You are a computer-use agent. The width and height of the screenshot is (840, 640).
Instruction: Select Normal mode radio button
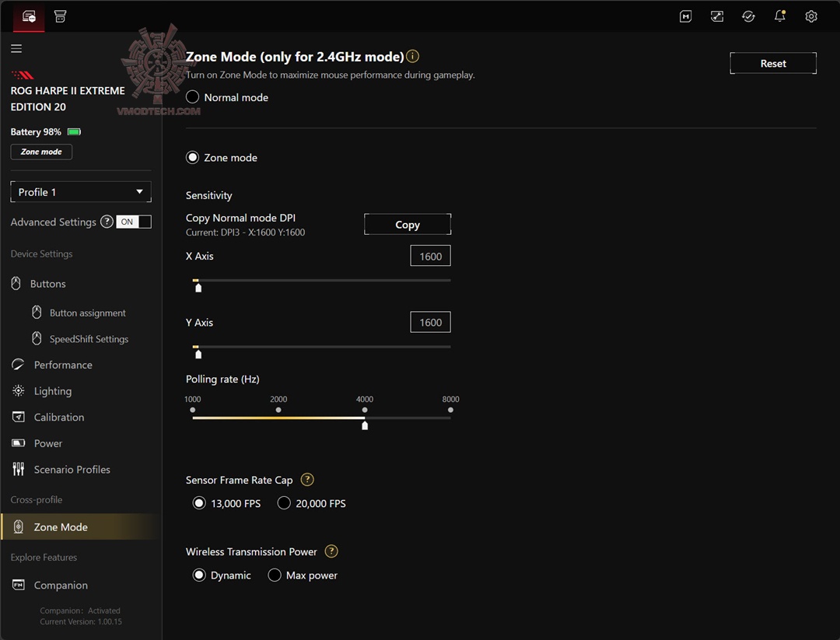[192, 97]
